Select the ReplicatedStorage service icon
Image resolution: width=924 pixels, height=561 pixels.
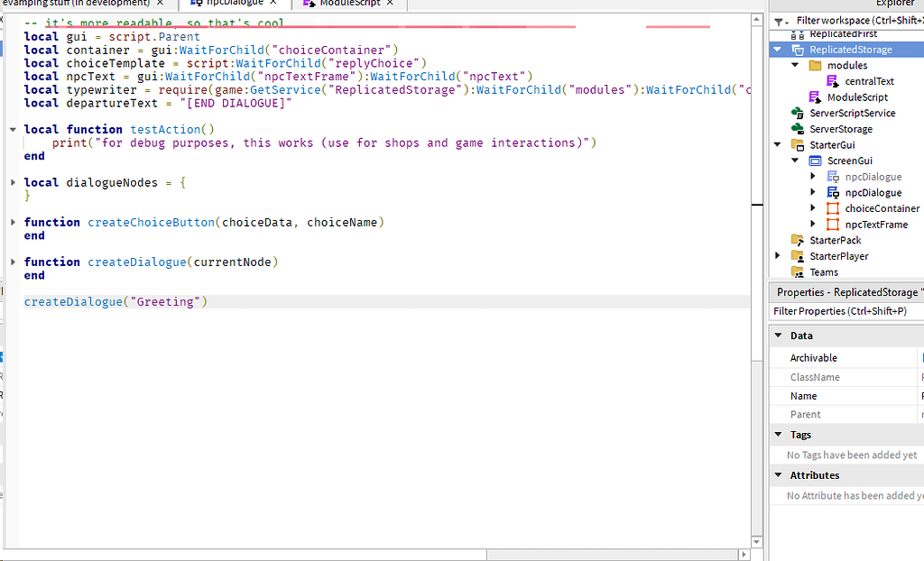[x=798, y=51]
